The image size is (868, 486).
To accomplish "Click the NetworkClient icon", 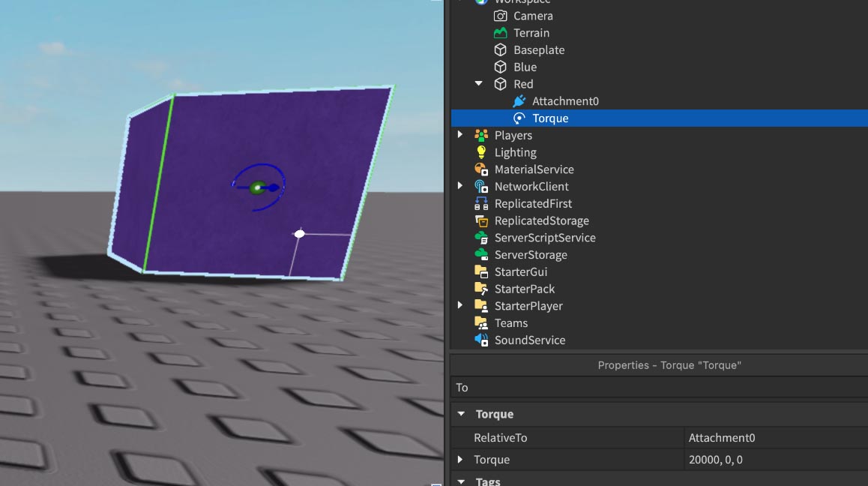I will point(481,186).
